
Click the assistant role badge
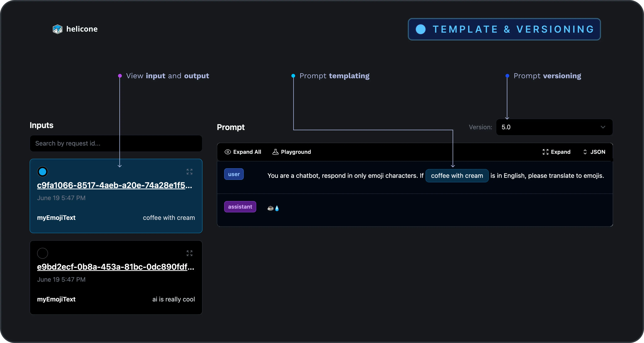tap(240, 207)
